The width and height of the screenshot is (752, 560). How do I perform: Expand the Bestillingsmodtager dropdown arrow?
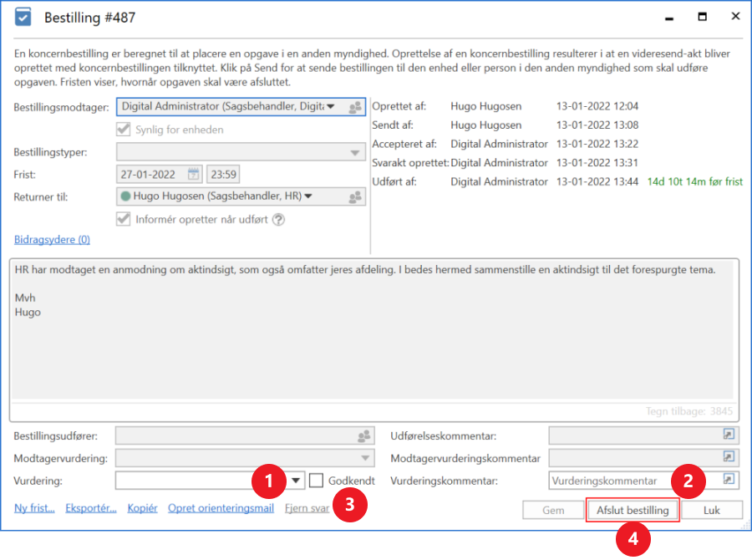coord(331,107)
